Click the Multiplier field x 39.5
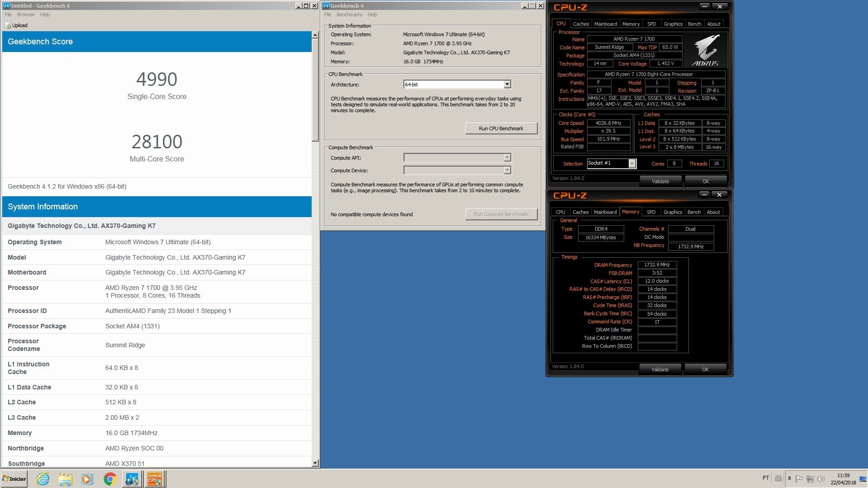This screenshot has width=868, height=488. point(608,131)
